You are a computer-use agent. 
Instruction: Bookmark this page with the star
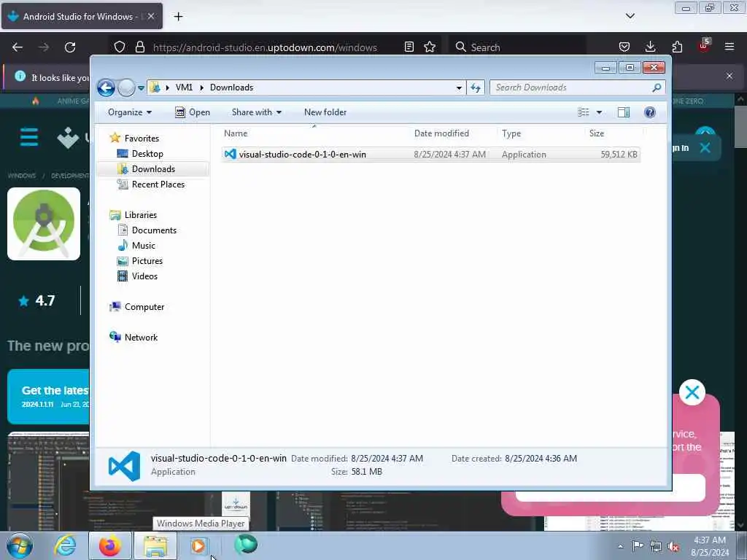430,47
